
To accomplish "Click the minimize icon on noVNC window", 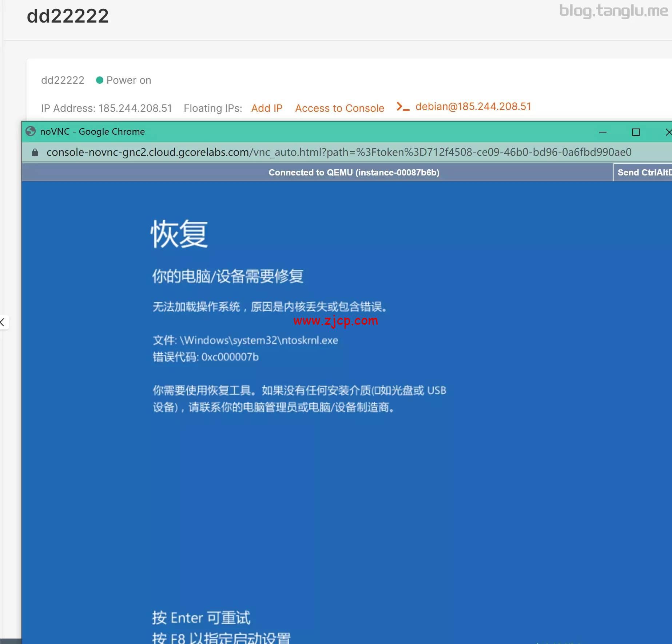I will tap(603, 132).
